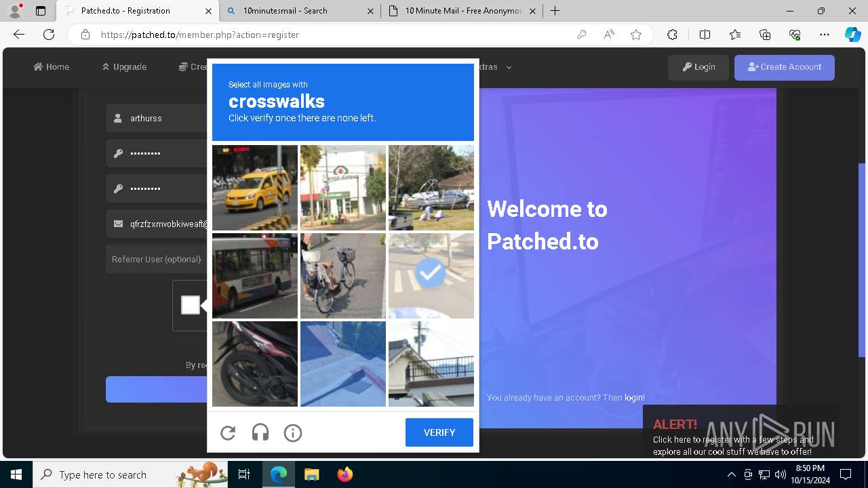Screen dimensions: 868x488
Task: Open Task View on taskbar
Action: 244,474
